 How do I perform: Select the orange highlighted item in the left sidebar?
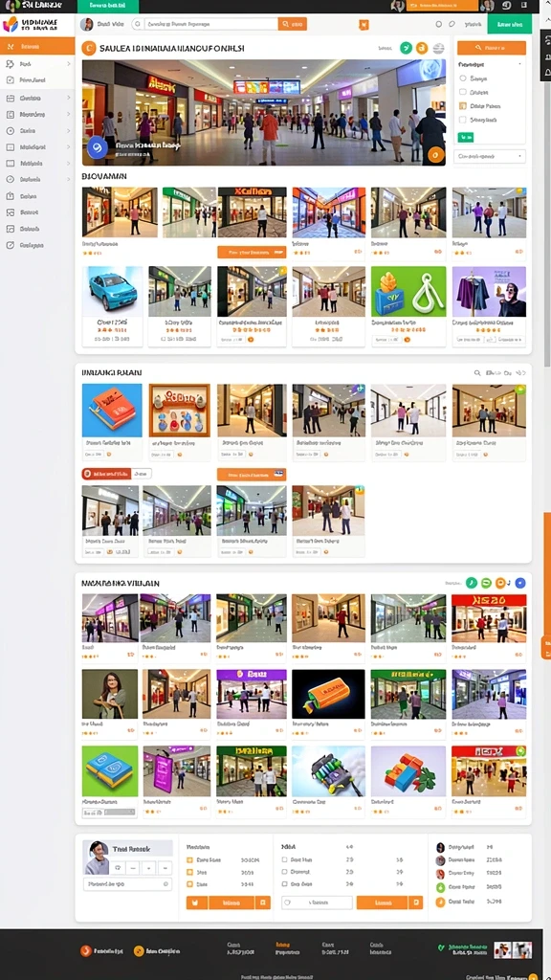37,46
